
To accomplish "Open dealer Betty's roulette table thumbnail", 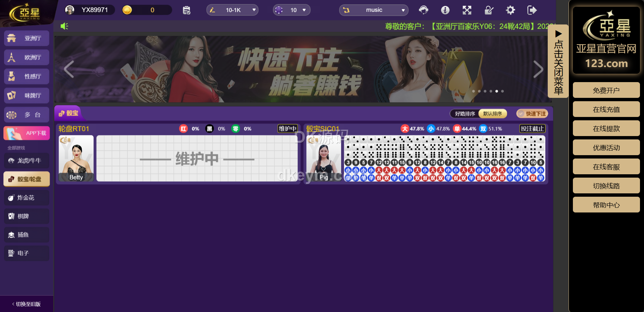I will 76,159.
